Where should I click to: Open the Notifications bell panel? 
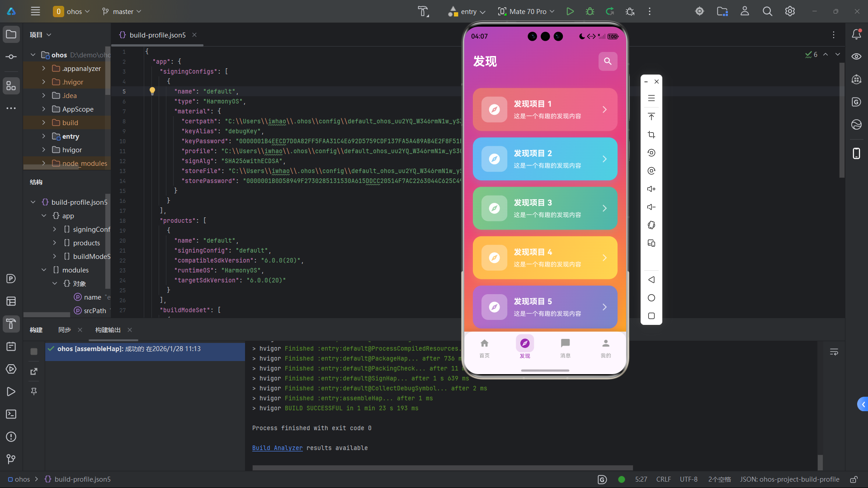856,34
